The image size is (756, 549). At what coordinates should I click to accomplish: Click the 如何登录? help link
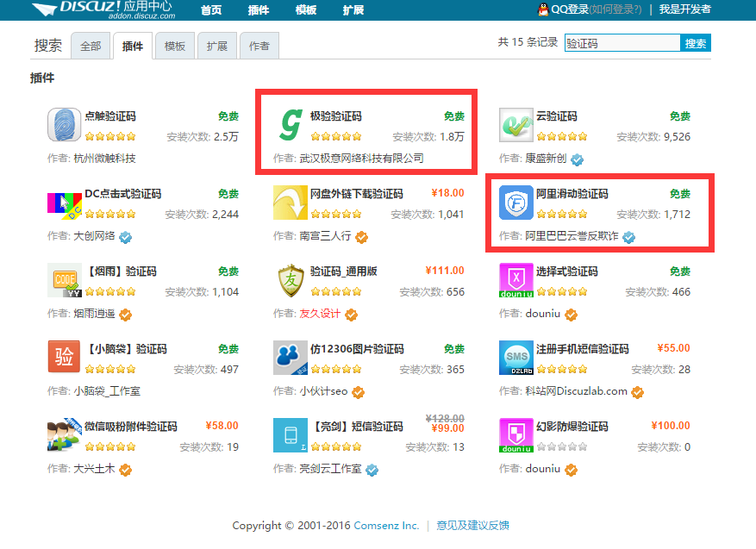(615, 9)
